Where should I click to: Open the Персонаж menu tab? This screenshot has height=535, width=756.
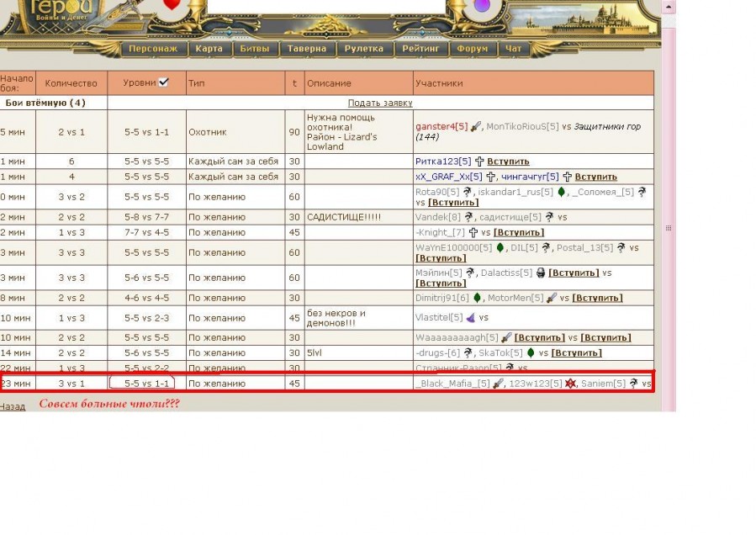click(x=153, y=49)
